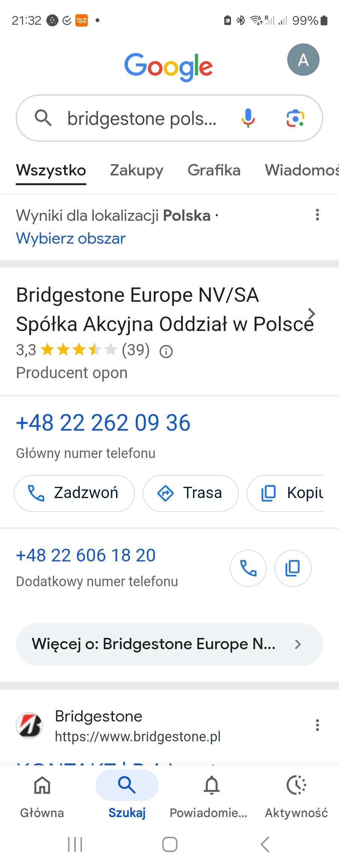Tap the Trasa directions button
This screenshot has width=339, height=868.
click(x=190, y=493)
